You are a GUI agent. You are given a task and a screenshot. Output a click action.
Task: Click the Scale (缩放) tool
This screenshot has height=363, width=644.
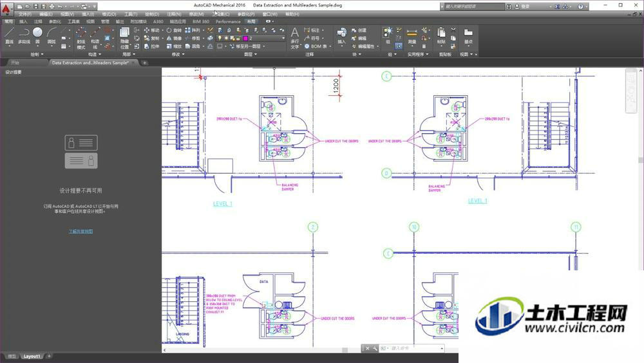point(174,46)
